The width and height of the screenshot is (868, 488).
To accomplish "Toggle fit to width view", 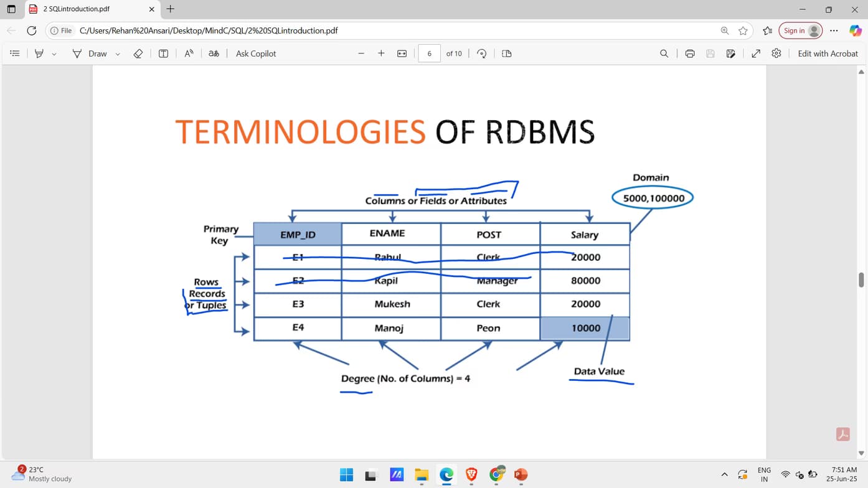I will point(402,54).
